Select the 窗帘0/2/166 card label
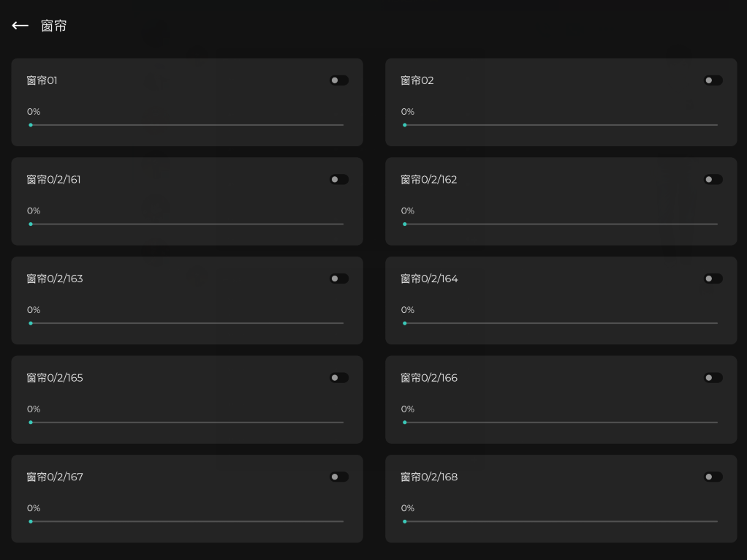 pyautogui.click(x=429, y=378)
